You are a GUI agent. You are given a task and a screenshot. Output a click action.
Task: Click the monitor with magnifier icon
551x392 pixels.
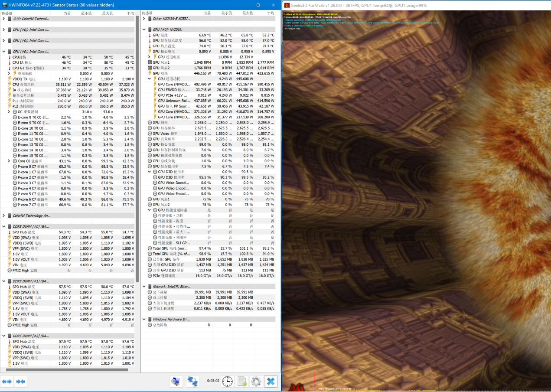176,382
